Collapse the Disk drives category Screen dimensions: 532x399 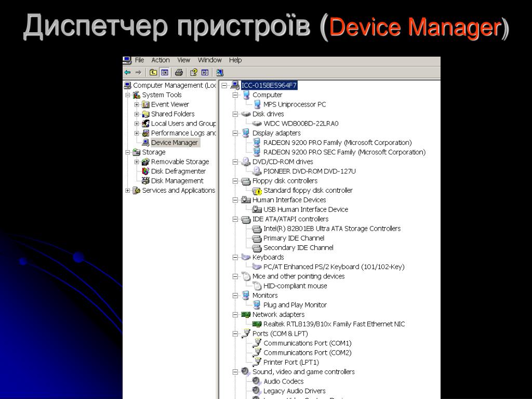pyautogui.click(x=235, y=114)
